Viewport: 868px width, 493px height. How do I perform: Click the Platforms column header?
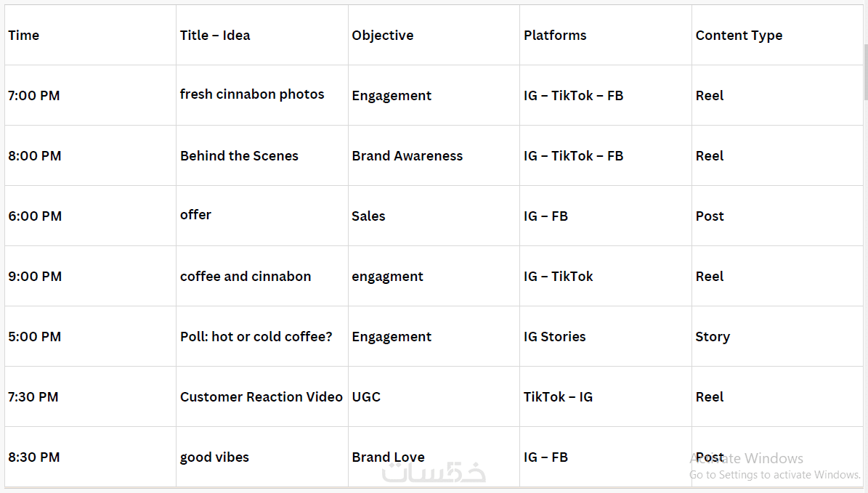coord(555,36)
